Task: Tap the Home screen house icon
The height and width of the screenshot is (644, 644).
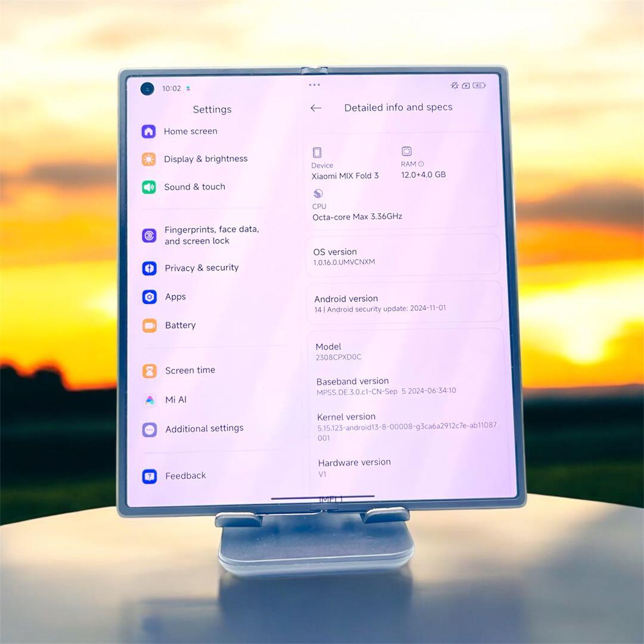Action: [x=148, y=131]
